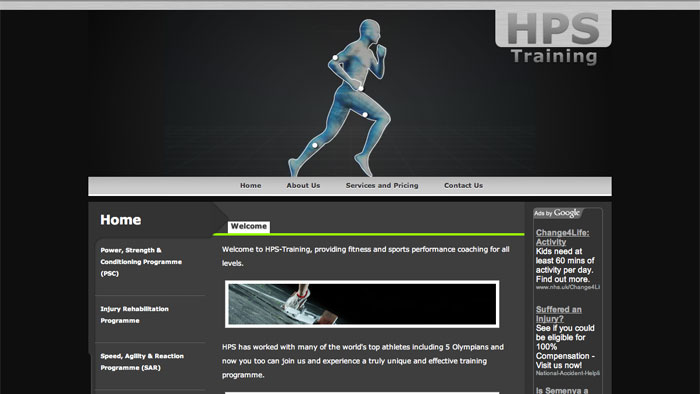
Task: Open the Home navigation link
Action: coord(250,185)
